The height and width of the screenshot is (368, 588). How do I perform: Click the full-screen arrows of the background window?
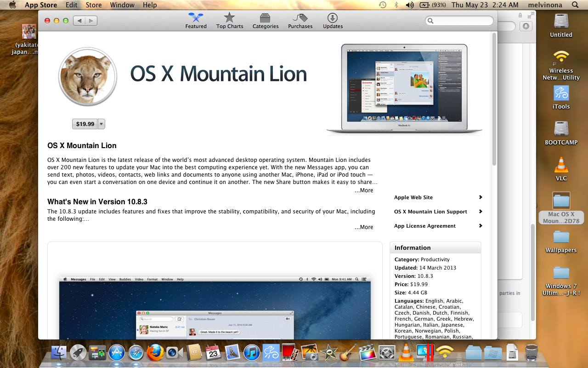click(x=531, y=15)
